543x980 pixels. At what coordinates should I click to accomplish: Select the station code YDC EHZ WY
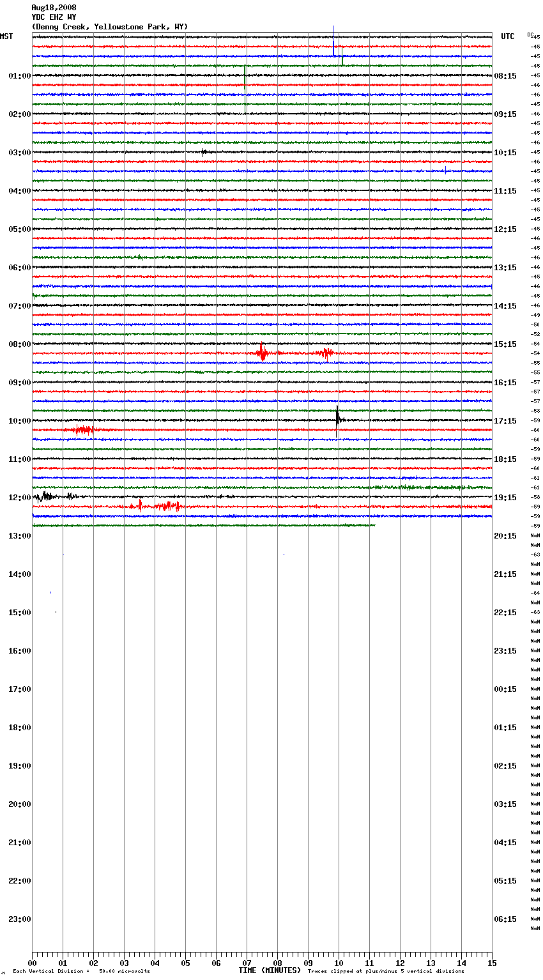click(54, 17)
